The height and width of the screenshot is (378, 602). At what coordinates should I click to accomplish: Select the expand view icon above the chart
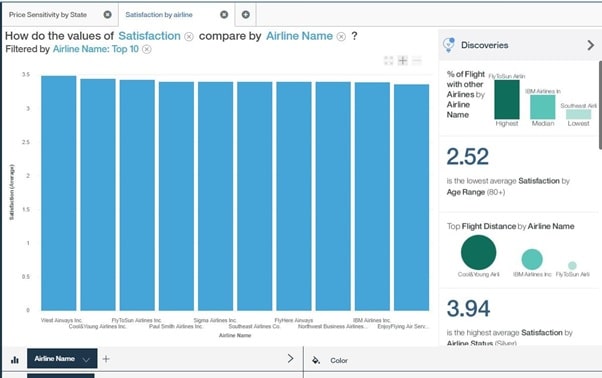point(389,61)
